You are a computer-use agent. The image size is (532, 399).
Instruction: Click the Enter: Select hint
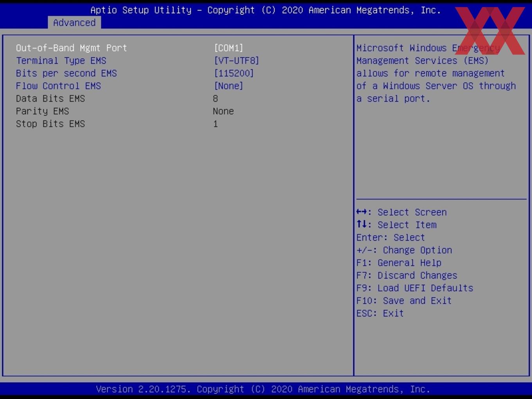point(390,237)
